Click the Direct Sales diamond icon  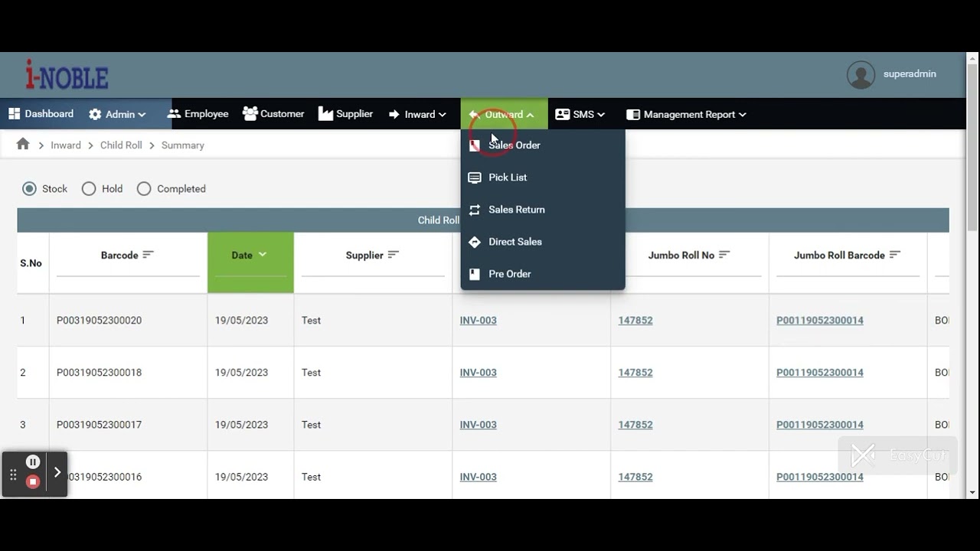point(475,242)
